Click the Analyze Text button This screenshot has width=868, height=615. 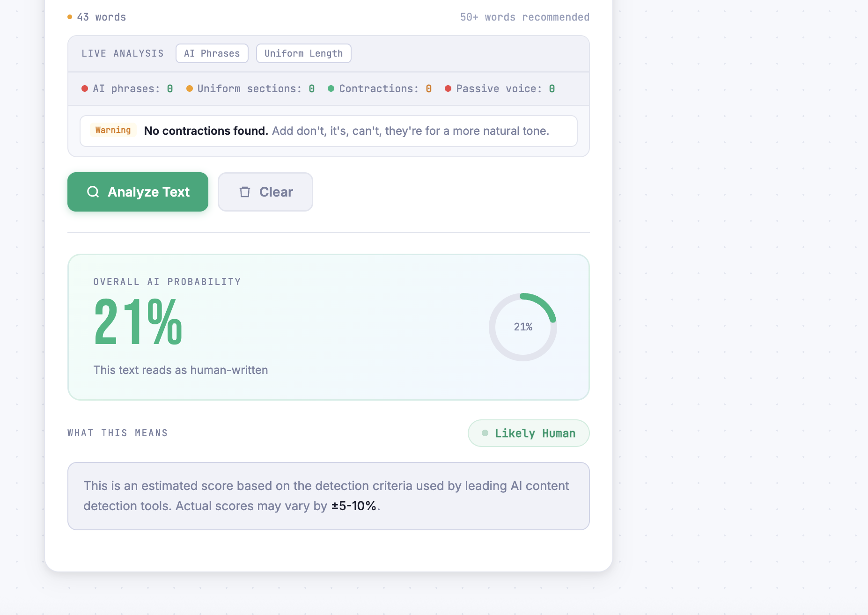click(x=138, y=192)
